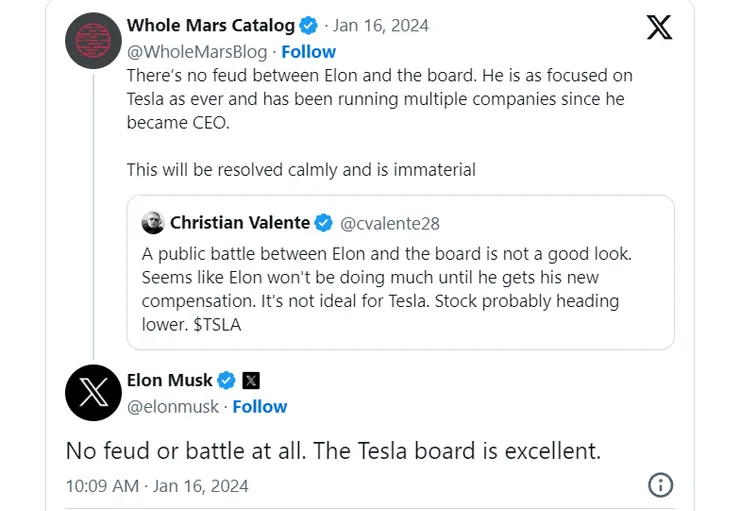Click the X affiliation badge beside Elon Musk
The height and width of the screenshot is (511, 740).
[251, 380]
